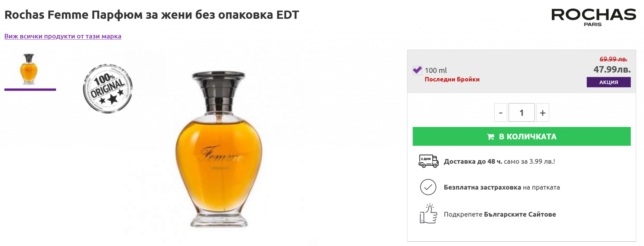Select the small perfume bottle thumbnail
The image size is (644, 246).
(x=29, y=69)
